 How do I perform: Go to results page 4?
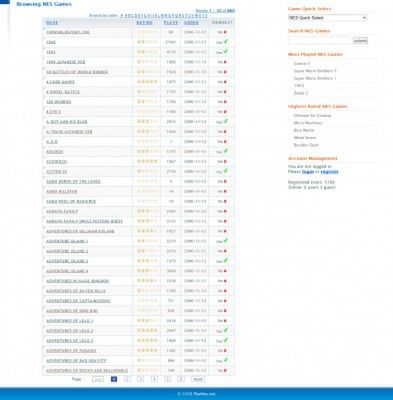154,379
